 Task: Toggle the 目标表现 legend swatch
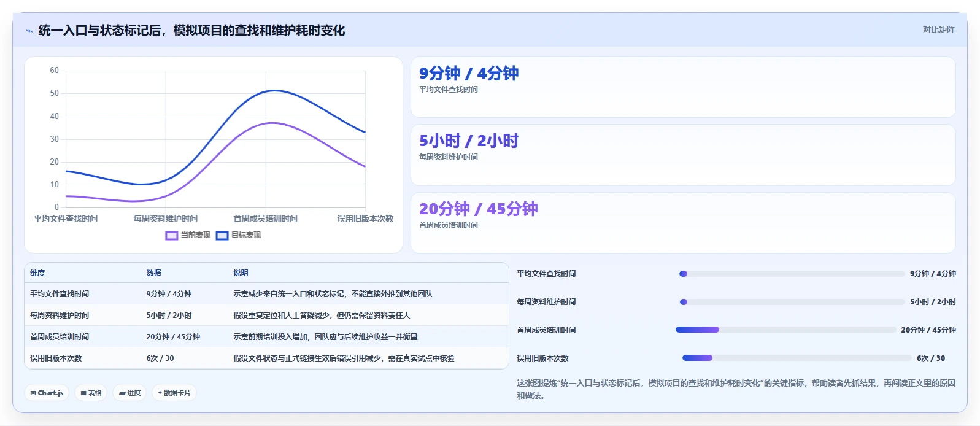(x=222, y=235)
